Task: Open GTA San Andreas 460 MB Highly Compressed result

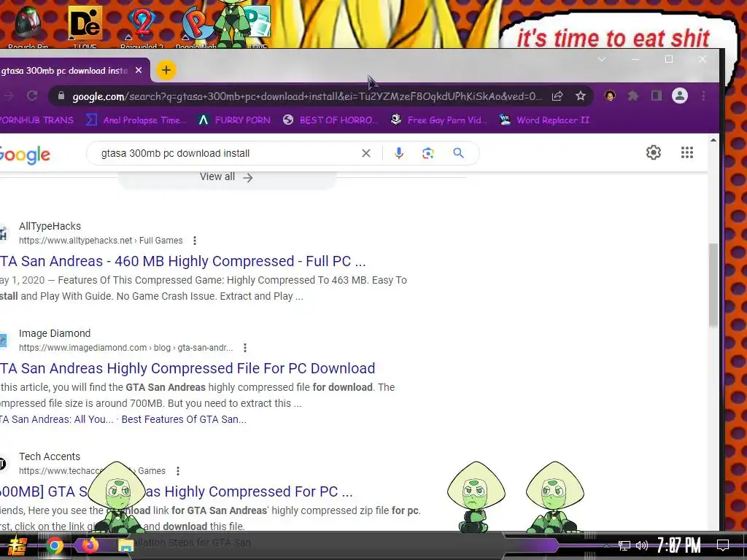Action: (183, 261)
